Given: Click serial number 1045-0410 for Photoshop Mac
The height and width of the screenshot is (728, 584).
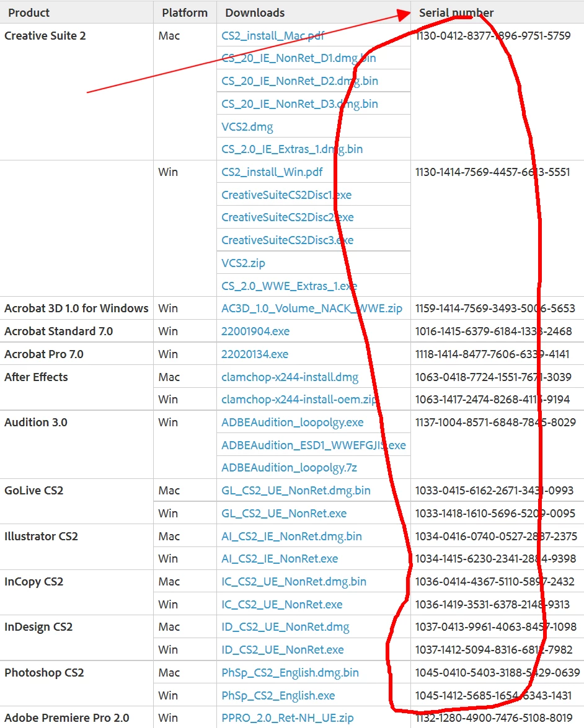Looking at the screenshot, I should pyautogui.click(x=498, y=673).
